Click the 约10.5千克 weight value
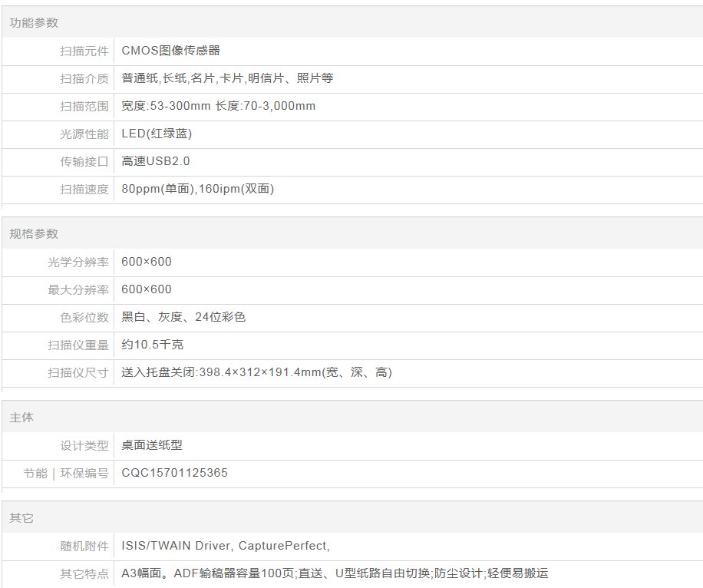This screenshot has width=703, height=588. coord(152,345)
